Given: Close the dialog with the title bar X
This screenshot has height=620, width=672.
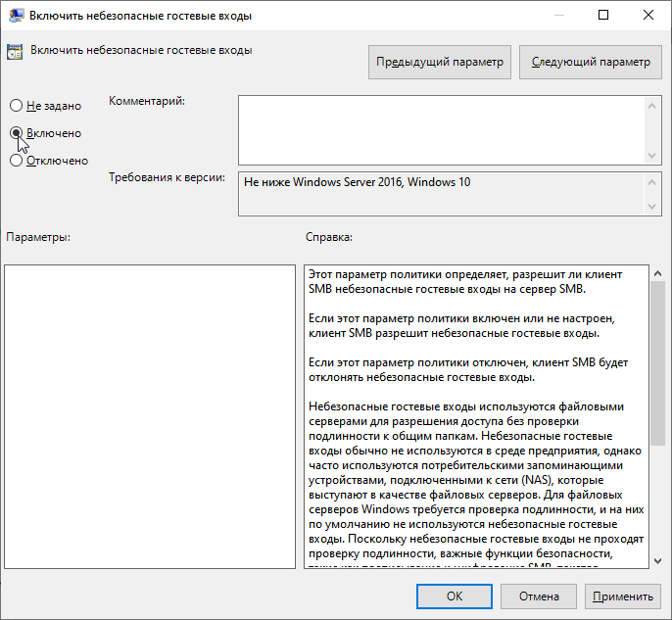Looking at the screenshot, I should pos(648,15).
